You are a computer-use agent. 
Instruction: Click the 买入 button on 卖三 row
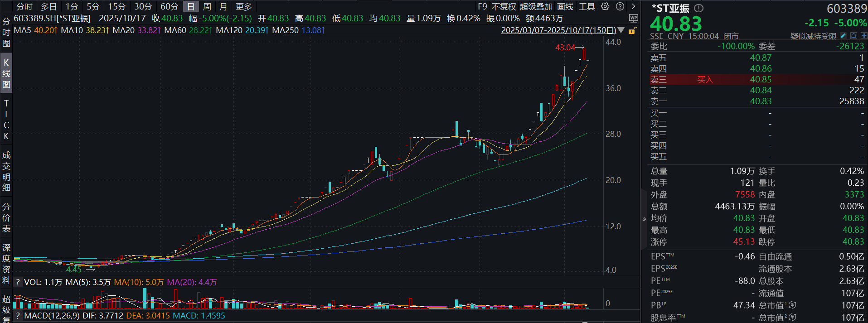(705, 80)
